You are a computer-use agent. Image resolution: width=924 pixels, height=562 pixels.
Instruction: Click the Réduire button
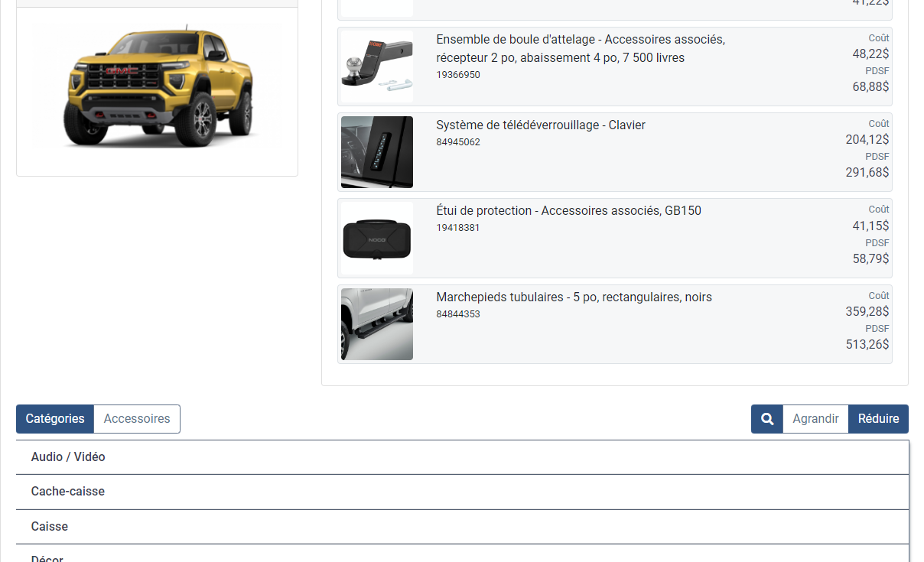[878, 419]
